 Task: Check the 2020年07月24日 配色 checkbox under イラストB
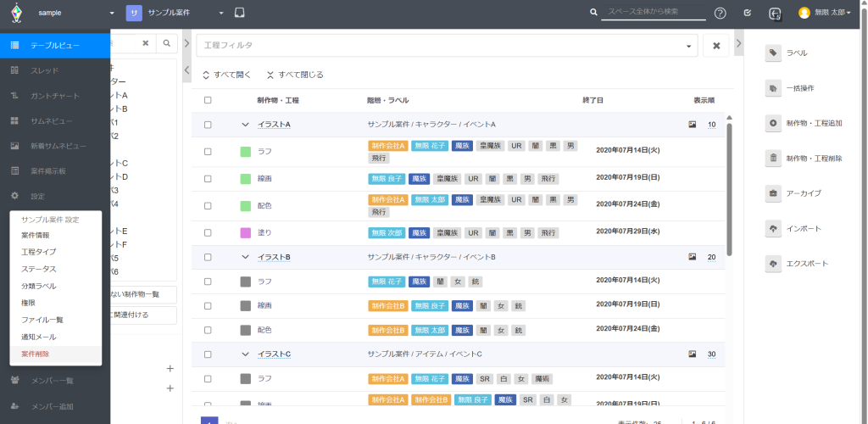(x=208, y=330)
